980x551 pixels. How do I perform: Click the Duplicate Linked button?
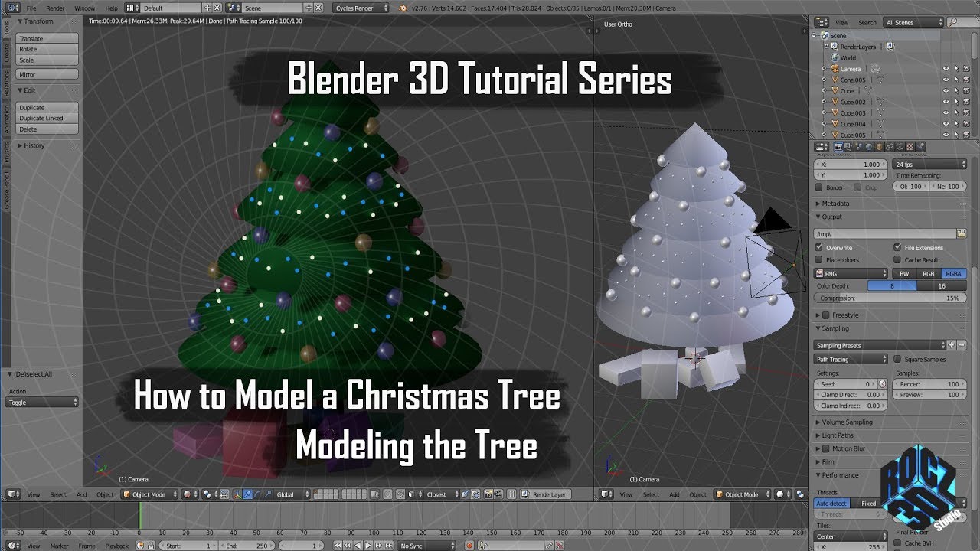point(47,119)
